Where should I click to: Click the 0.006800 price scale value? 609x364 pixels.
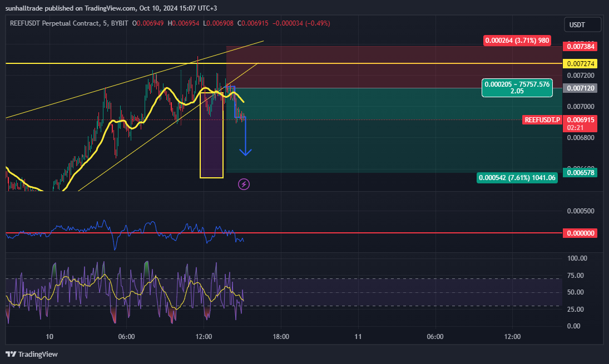[x=581, y=138]
